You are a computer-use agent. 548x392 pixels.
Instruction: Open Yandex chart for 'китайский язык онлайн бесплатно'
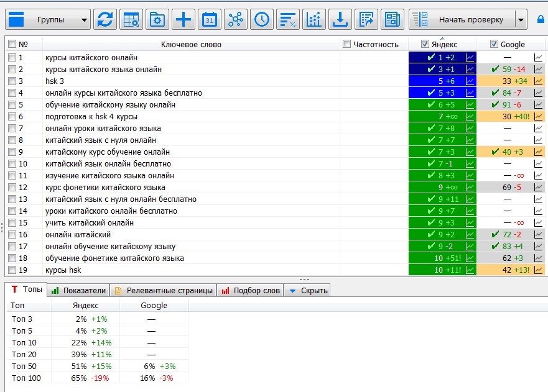point(470,164)
